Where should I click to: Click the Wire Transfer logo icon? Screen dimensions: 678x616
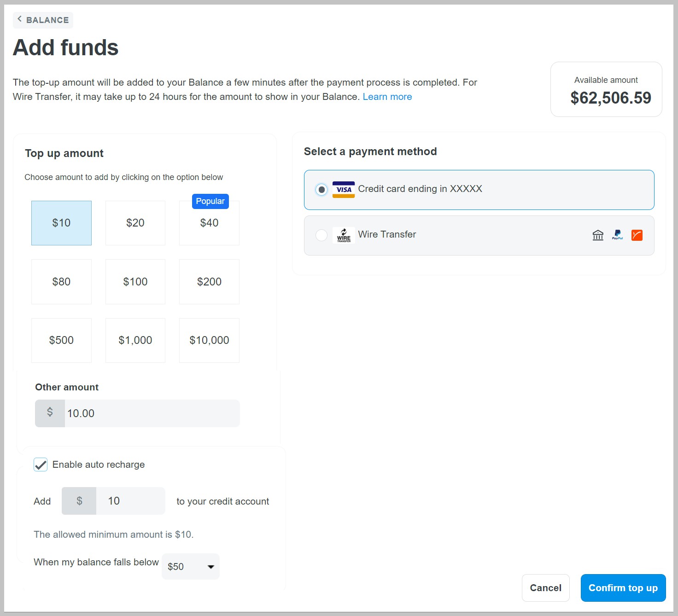tap(344, 235)
